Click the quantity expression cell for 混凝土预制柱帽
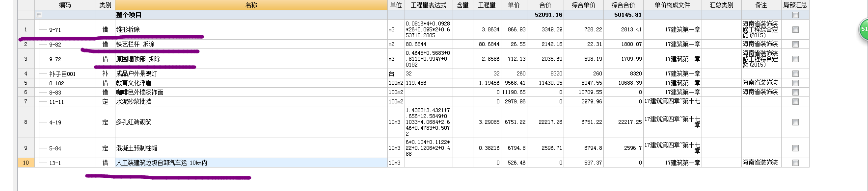The image size is (868, 191). click(429, 148)
